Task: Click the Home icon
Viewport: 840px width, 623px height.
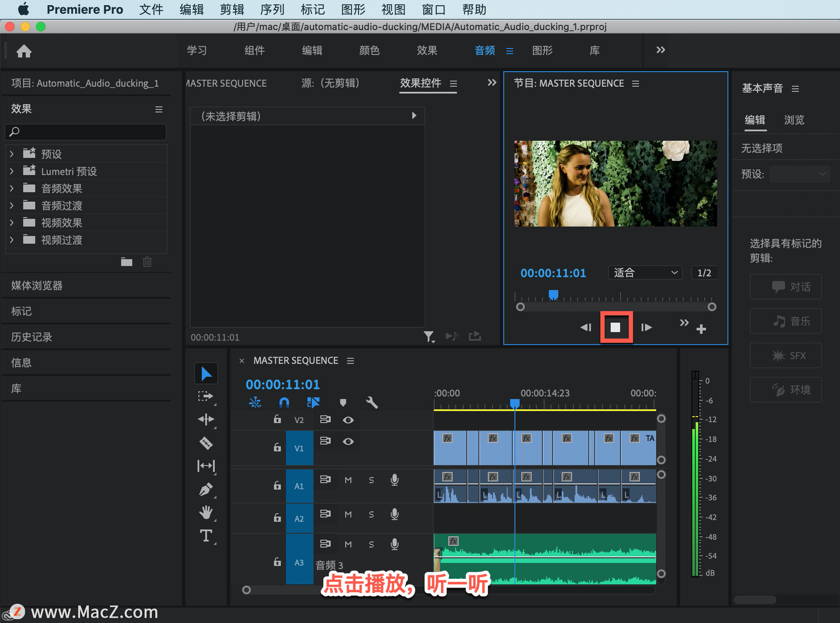Action: pos(24,51)
